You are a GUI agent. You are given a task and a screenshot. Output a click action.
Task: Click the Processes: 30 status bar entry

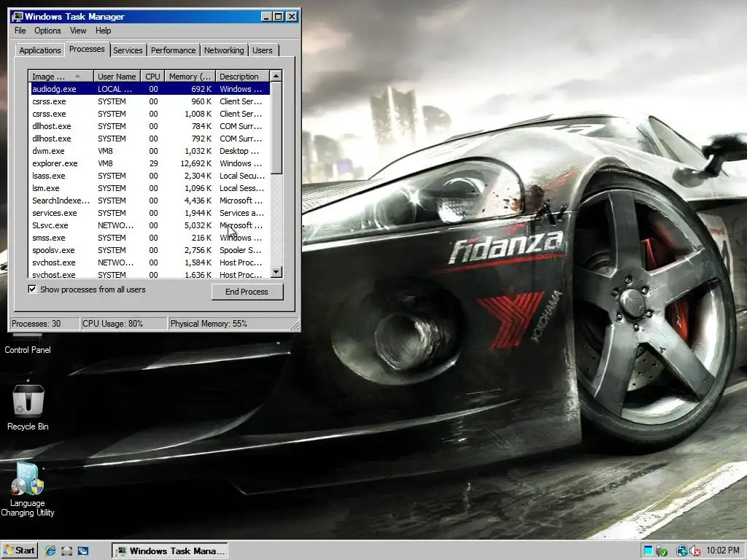point(44,324)
